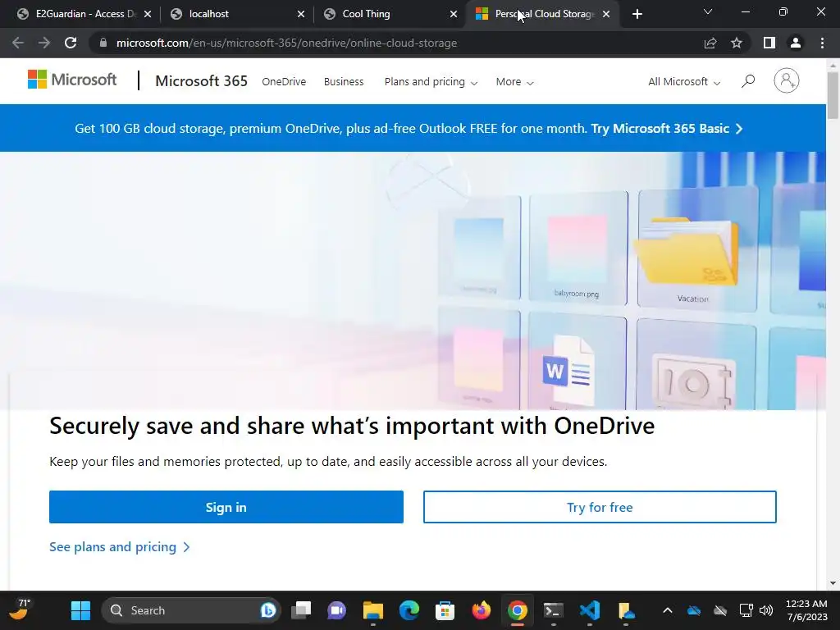
Task: Open the Windows Start menu
Action: [81, 610]
